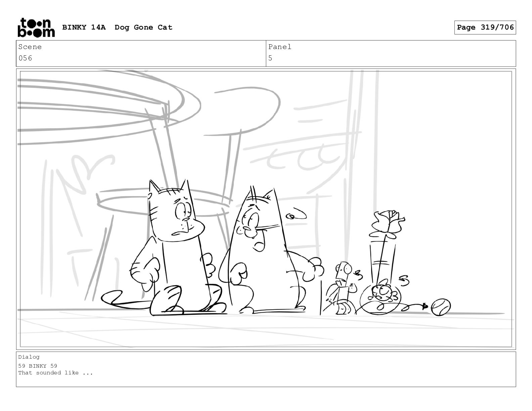Viewport: 532px width, 411px height.
Task: Select panel number '5'
Action: click(x=270, y=58)
